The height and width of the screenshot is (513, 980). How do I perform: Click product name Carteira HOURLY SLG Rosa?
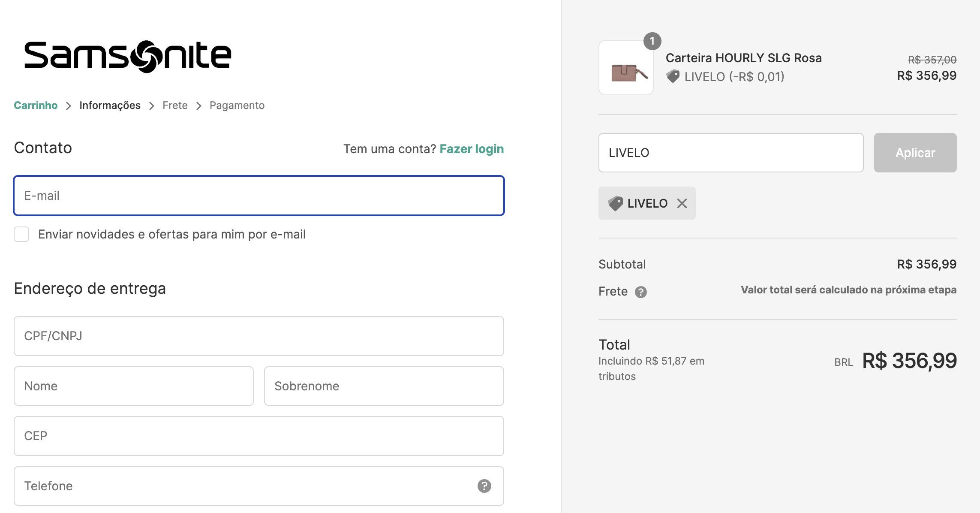tap(744, 58)
